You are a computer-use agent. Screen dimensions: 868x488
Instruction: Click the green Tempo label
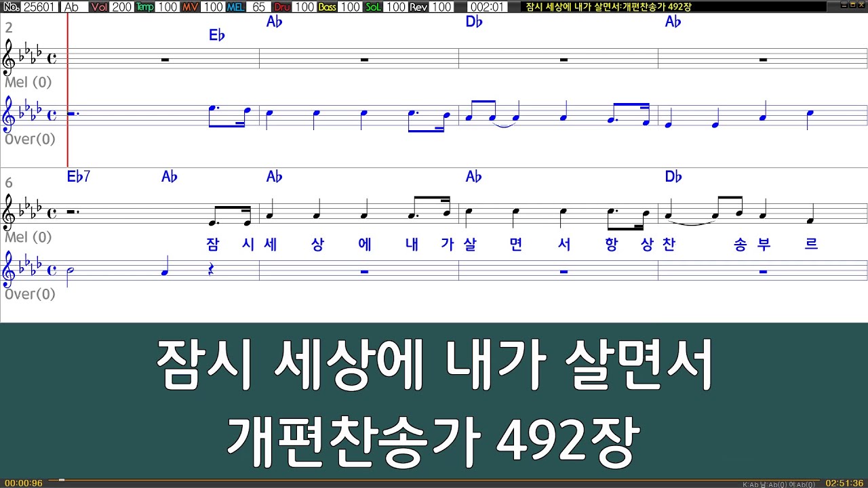pos(145,7)
